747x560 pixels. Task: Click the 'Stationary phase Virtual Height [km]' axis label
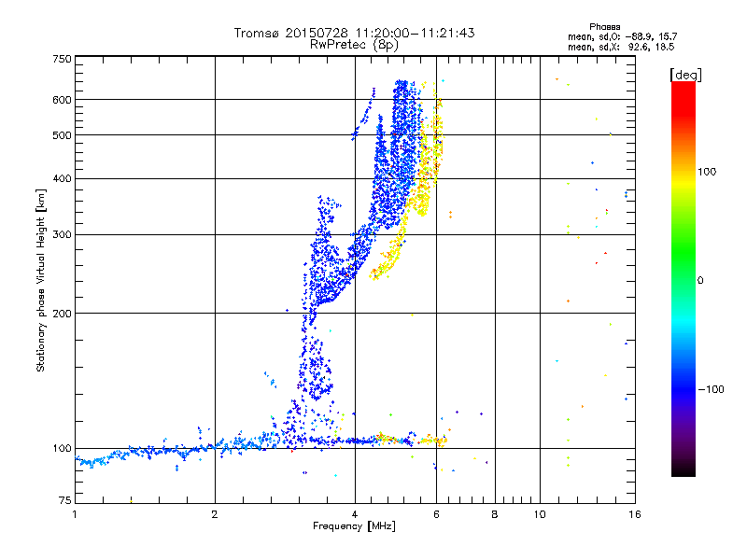pos(41,281)
